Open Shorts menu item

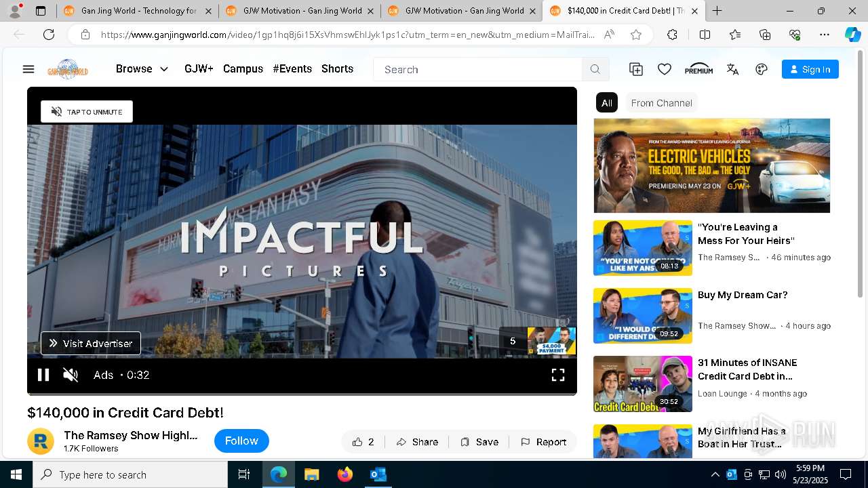(337, 69)
